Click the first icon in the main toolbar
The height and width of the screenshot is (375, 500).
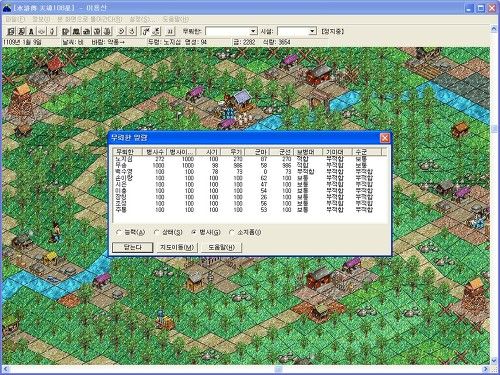11,31
